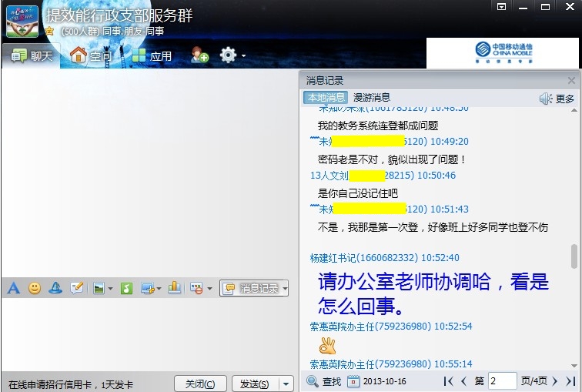Click the 关闭(C) button
This screenshot has height=392, width=582.
(200, 384)
